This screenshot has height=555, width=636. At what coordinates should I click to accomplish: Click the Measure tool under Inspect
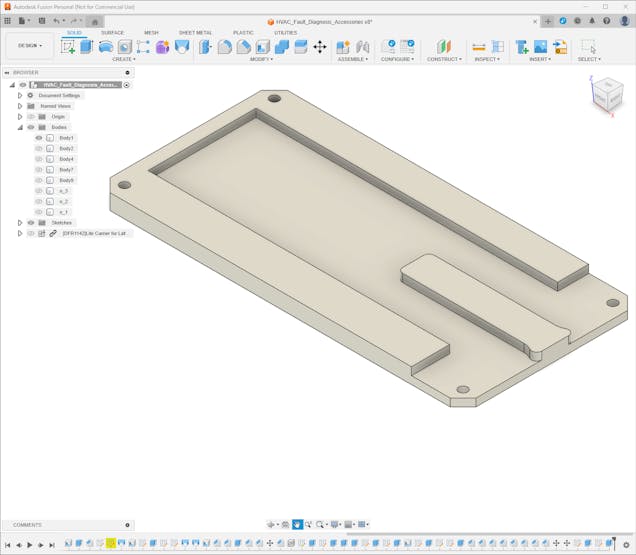tap(479, 47)
